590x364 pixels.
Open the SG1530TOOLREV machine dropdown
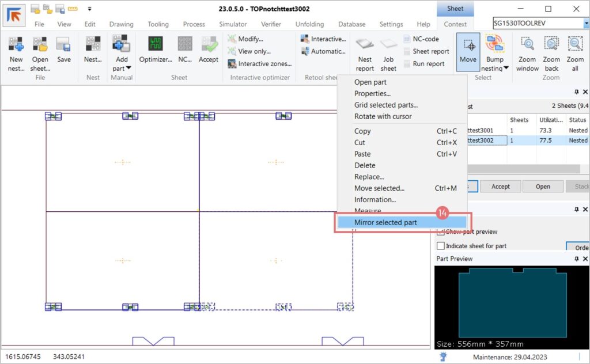pos(585,24)
